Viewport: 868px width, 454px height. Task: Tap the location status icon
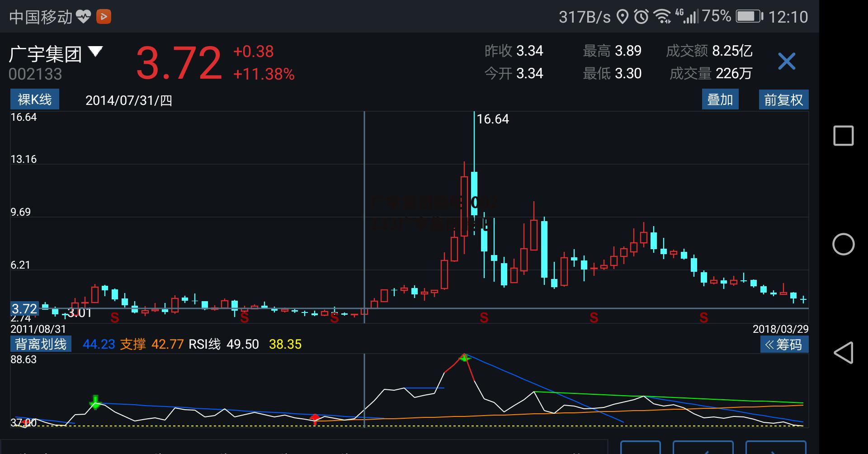[623, 17]
